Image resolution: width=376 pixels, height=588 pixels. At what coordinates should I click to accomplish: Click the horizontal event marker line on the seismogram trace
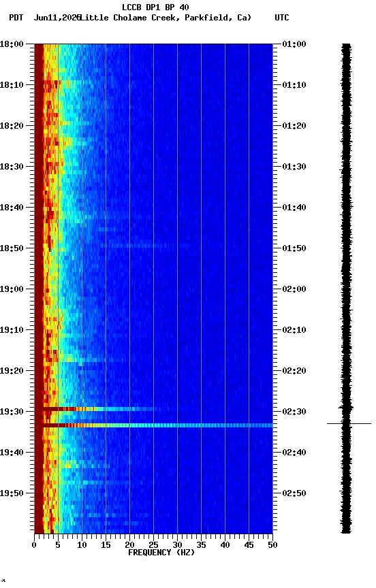(x=349, y=423)
